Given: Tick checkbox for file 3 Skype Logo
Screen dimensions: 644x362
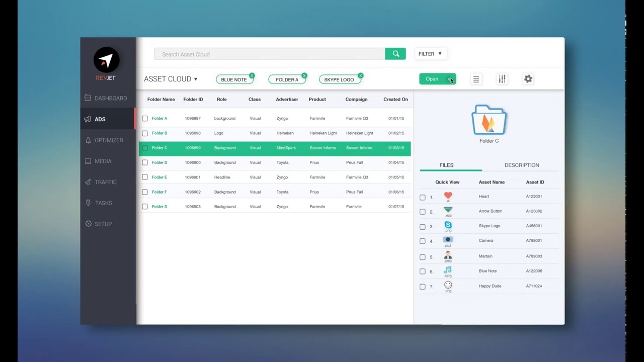Looking at the screenshot, I should (x=423, y=226).
